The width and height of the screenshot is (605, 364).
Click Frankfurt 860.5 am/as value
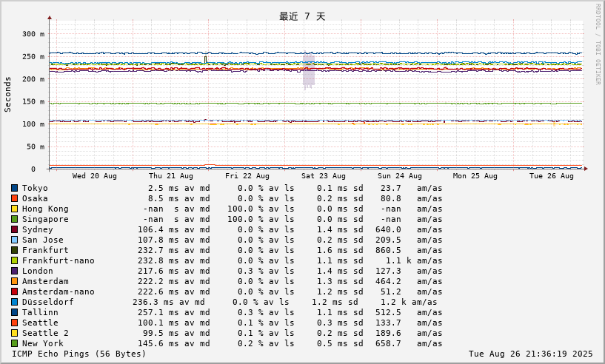(x=409, y=251)
